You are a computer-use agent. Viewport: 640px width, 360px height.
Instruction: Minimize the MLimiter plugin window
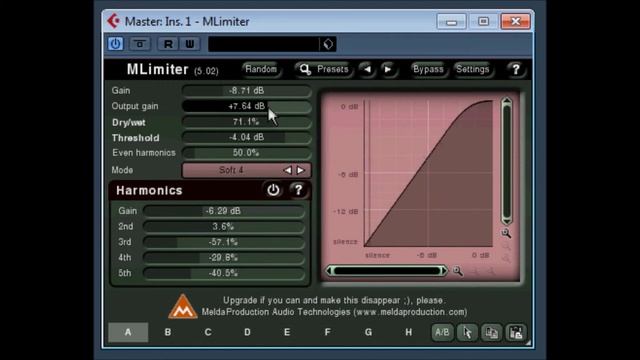click(x=451, y=21)
